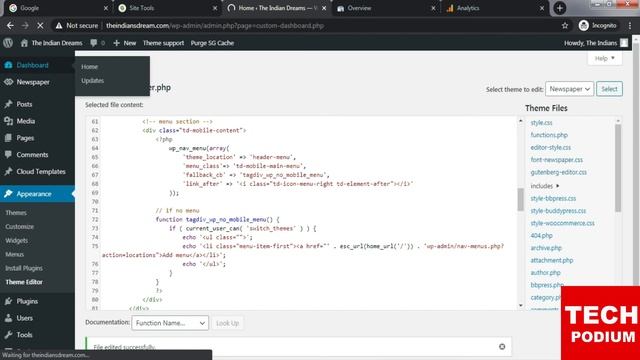Open Customize submenu link
This screenshot has height=360, width=640.
tap(20, 227)
